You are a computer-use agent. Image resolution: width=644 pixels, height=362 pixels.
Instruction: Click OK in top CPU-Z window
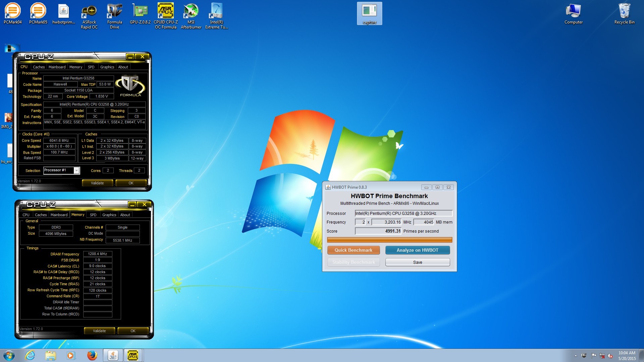[x=131, y=183]
